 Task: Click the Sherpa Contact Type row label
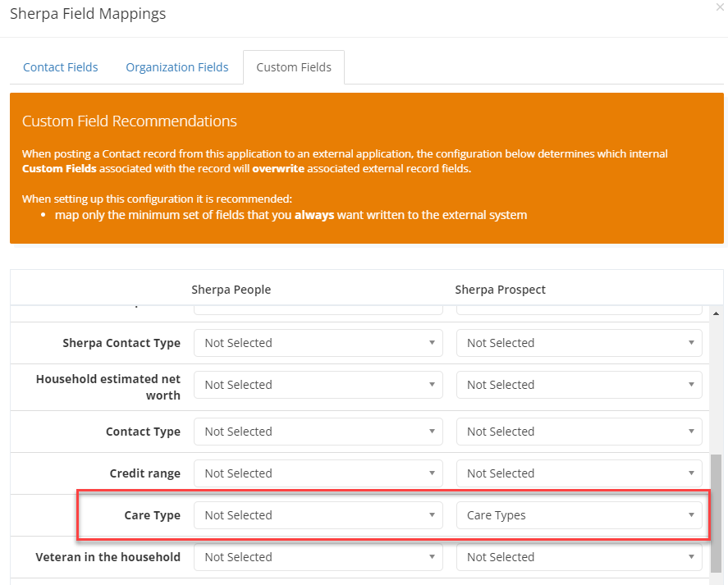pos(121,343)
